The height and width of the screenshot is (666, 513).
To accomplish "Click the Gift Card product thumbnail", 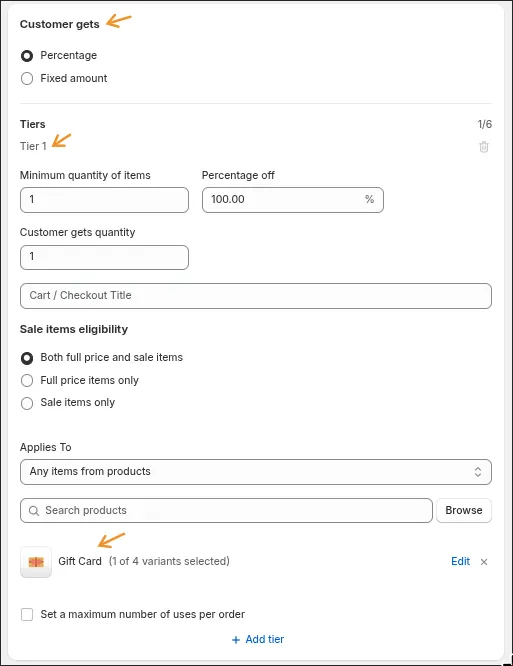I will 36,562.
